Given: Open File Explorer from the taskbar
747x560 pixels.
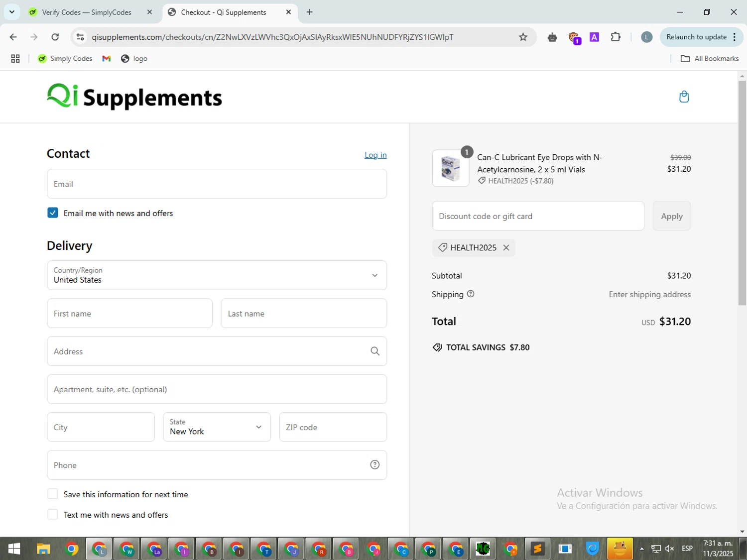Looking at the screenshot, I should tap(43, 549).
